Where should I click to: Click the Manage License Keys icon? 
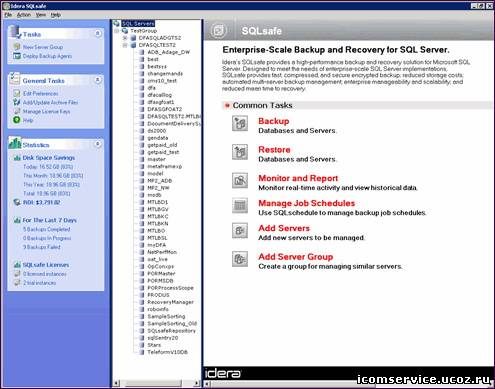click(17, 111)
